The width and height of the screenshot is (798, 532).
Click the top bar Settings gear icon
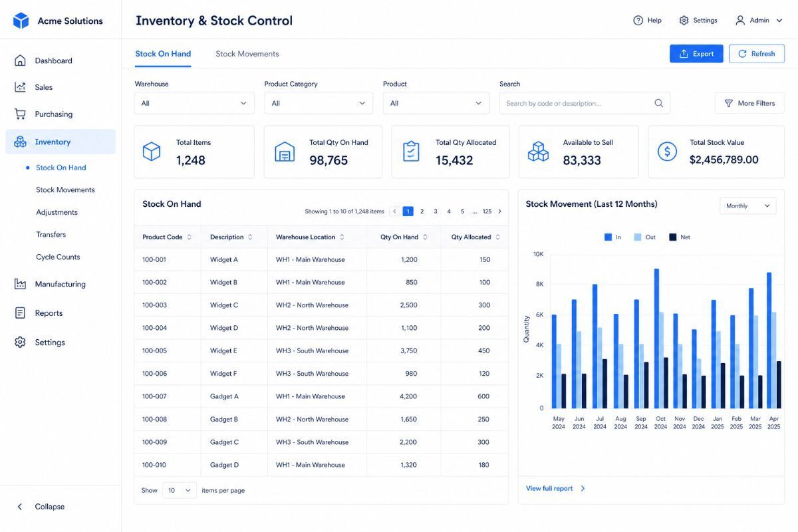pyautogui.click(x=684, y=21)
